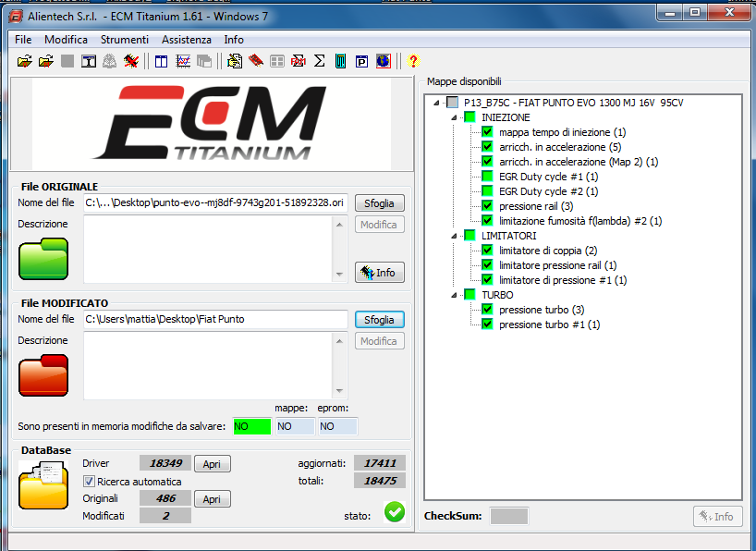Open modified file via second toolbar folder icon
Viewport: 756px width, 551px height.
[x=46, y=61]
